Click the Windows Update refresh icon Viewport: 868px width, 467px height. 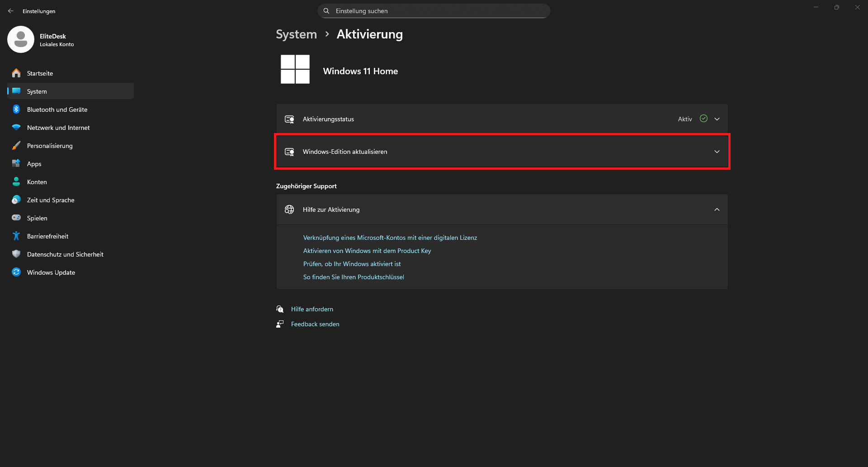point(16,272)
